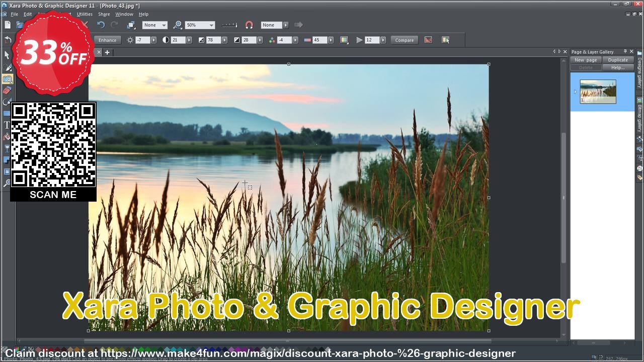The image size is (644, 362).
Task: Open the arrow beside value 78
Action: [224, 40]
